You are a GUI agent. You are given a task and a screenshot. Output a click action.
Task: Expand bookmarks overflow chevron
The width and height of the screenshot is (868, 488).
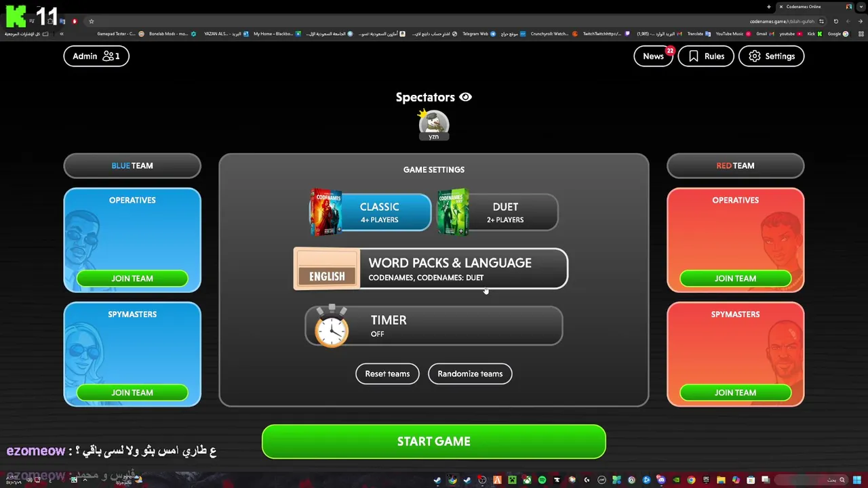pyautogui.click(x=62, y=33)
